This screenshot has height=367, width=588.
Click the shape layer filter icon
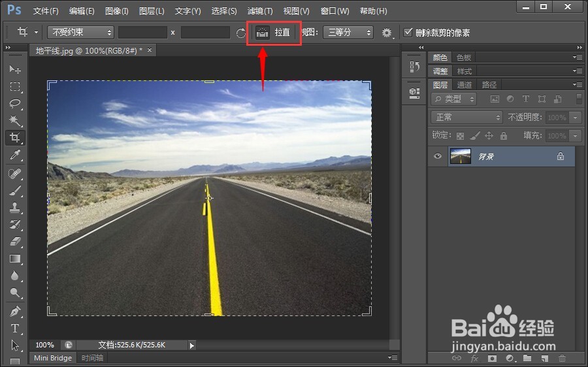[x=542, y=99]
